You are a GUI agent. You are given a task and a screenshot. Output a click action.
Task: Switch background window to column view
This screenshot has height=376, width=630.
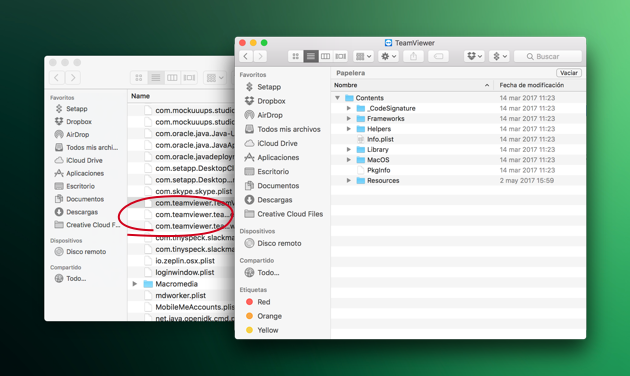[x=172, y=77]
